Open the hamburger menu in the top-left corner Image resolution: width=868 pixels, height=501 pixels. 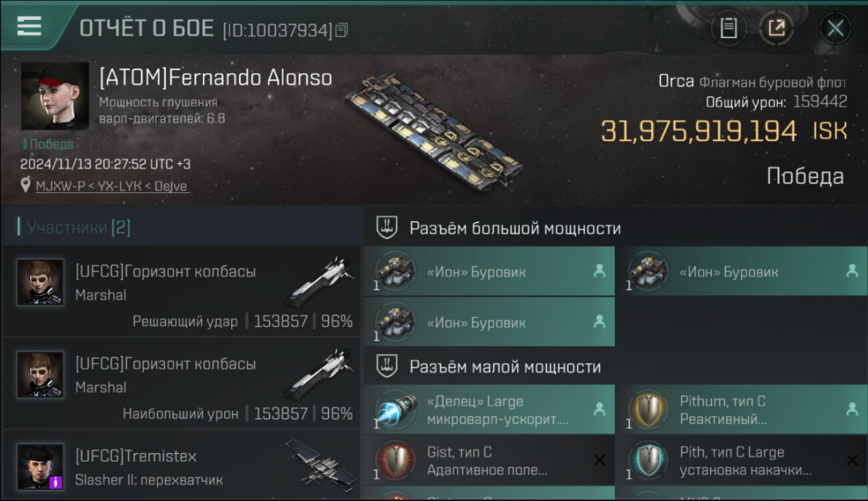pos(29,26)
